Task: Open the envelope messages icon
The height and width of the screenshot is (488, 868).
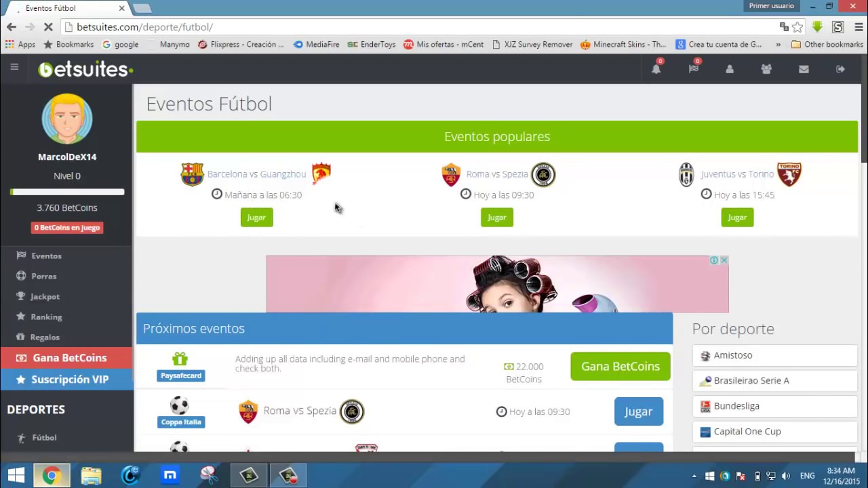Action: 804,69
